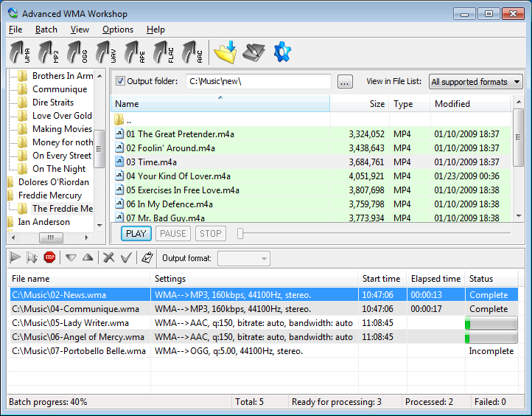532x416 pixels.
Task: Select batch row C:\Music\07-Portobello Belle.wma
Action: [x=264, y=351]
